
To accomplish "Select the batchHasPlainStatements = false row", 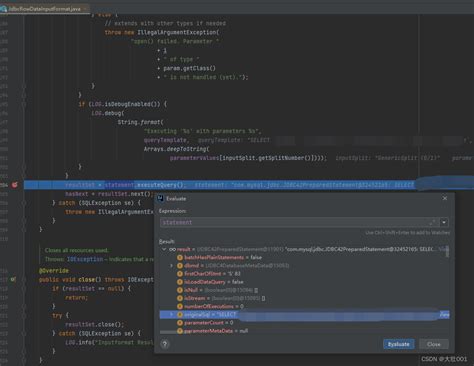I will (304, 257).
